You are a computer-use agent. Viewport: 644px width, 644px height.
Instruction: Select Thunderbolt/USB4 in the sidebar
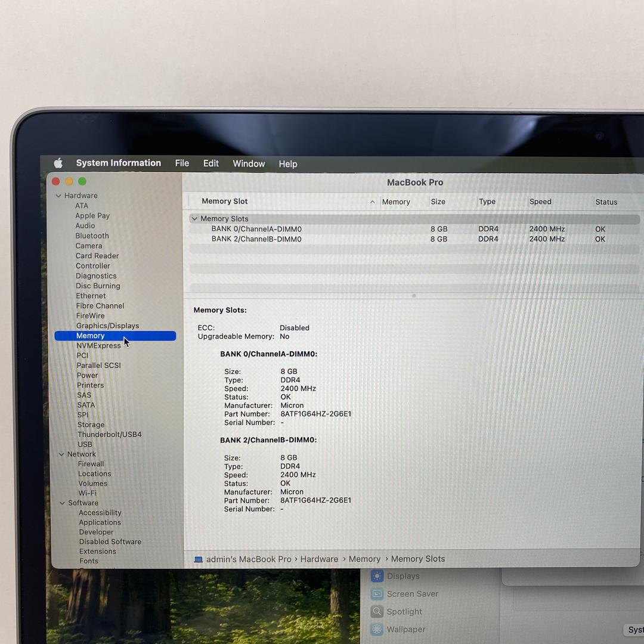click(x=110, y=435)
